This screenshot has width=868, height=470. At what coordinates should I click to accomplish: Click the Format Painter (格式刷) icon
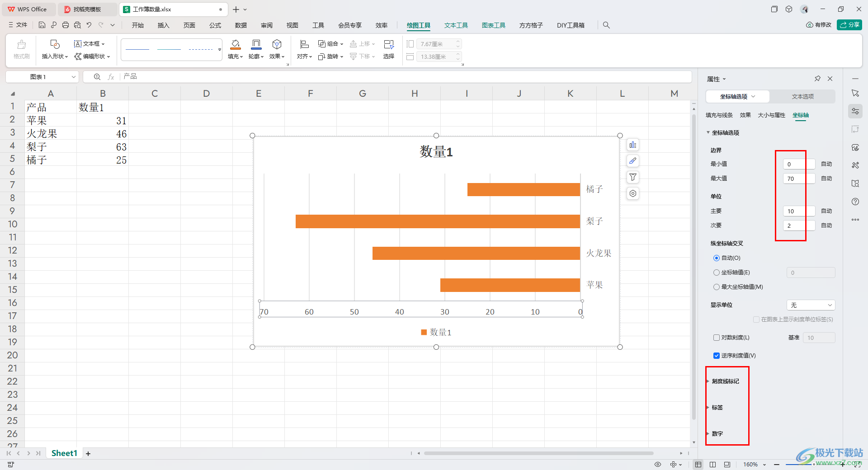click(x=21, y=50)
